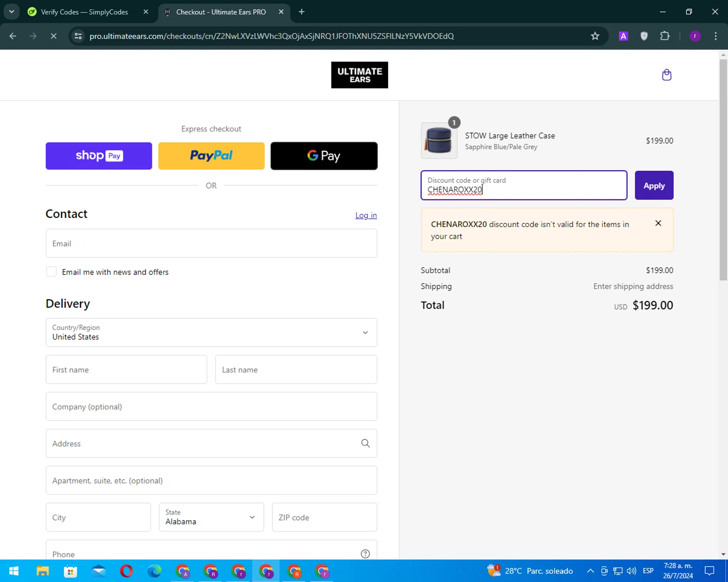This screenshot has width=728, height=582.
Task: Open Microsoft Store from the taskbar
Action: [x=70, y=571]
